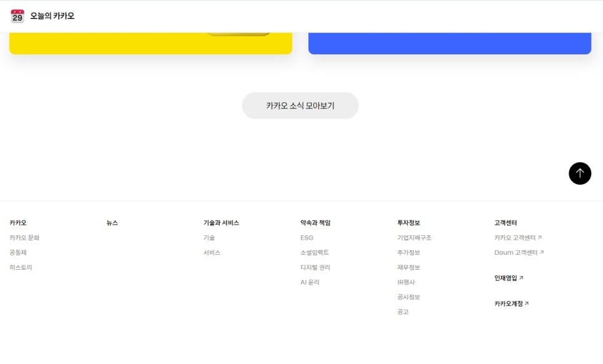Open 기업지배구조 link
Viewport: 603px width, 364px height.
[x=414, y=238]
